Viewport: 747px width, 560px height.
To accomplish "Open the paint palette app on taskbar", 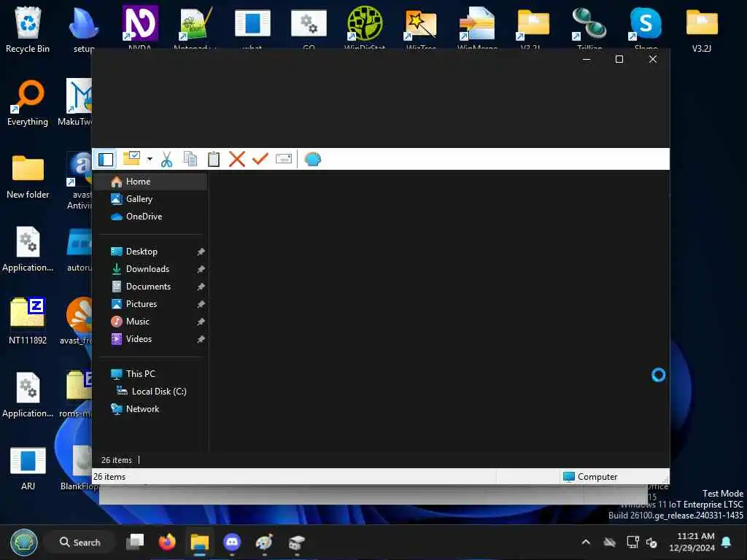I will pyautogui.click(x=264, y=542).
